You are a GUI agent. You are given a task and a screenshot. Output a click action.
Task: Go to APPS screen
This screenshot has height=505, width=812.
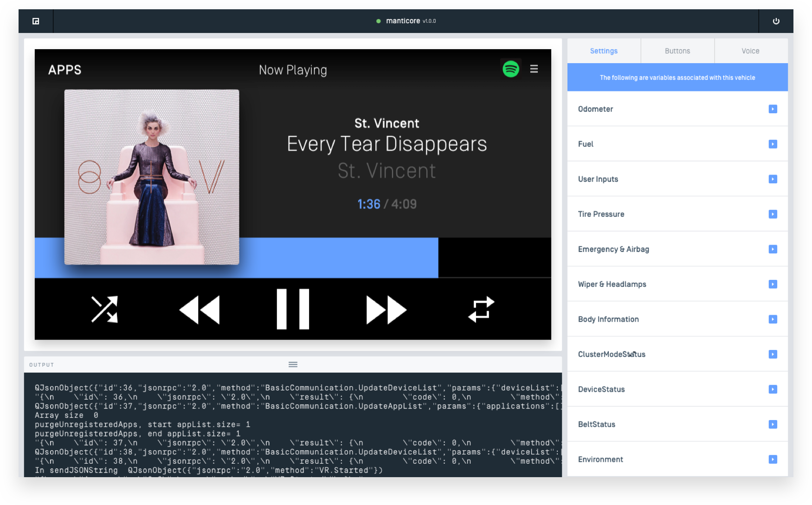[x=64, y=70]
